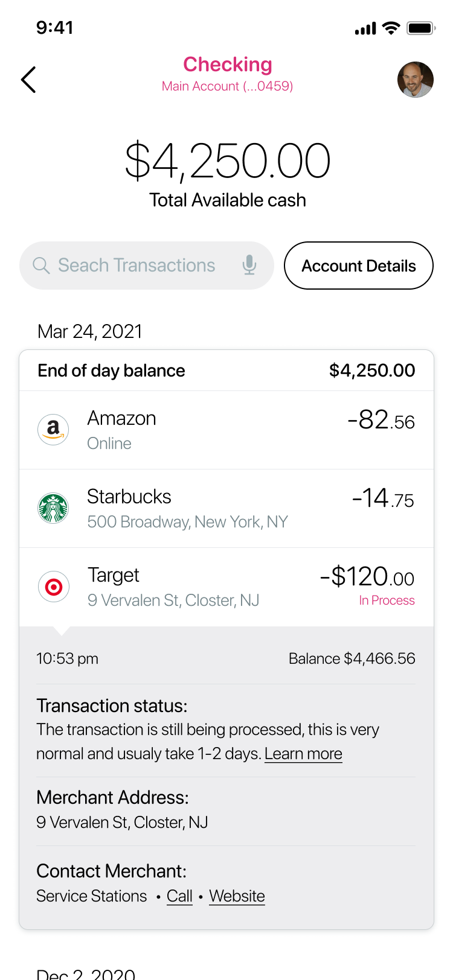This screenshot has height=980, width=453.
Task: Tap the search magnifier icon
Action: (41, 266)
